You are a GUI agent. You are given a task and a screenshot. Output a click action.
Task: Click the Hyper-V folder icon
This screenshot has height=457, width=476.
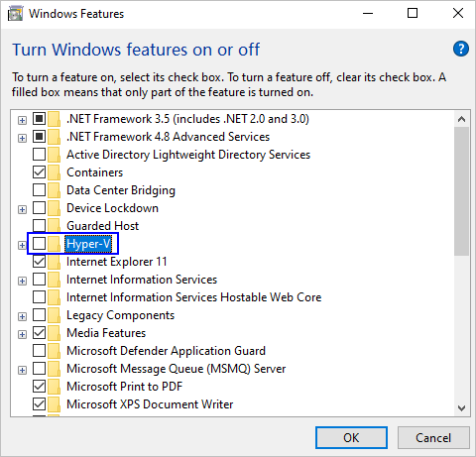point(54,244)
